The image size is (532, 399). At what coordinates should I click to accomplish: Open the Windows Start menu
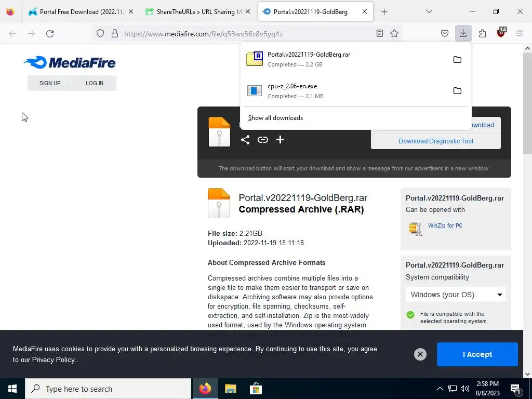(x=12, y=389)
